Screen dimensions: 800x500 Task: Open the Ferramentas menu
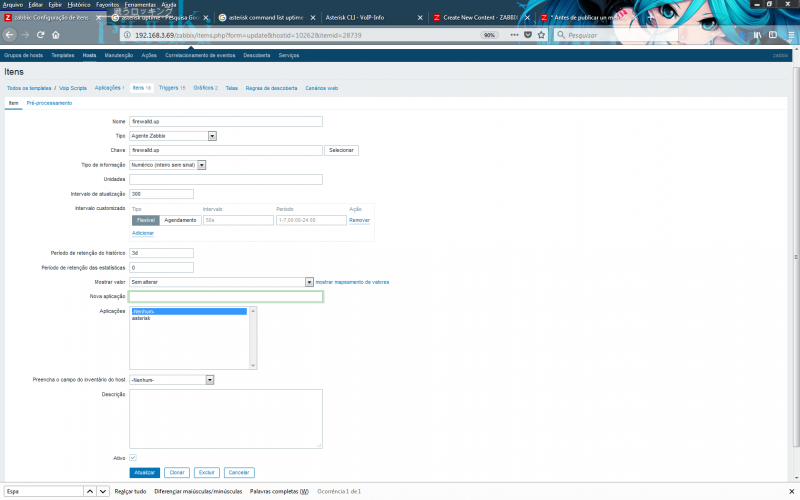[140, 5]
